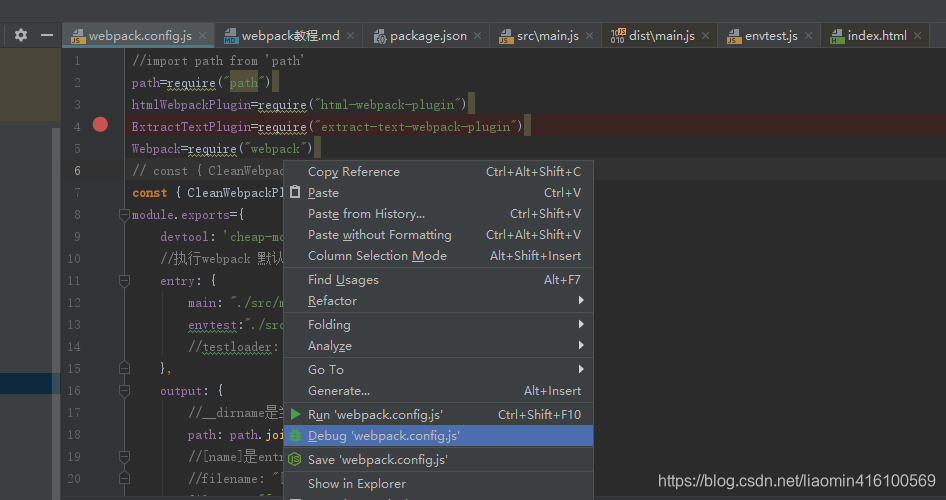Click envtest property on line 13

pyautogui.click(x=212, y=325)
